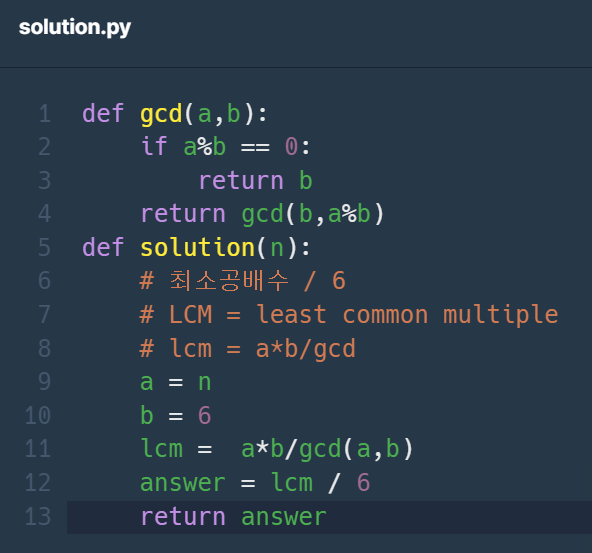
Task: Click line 'b = 6'
Action: (176, 415)
